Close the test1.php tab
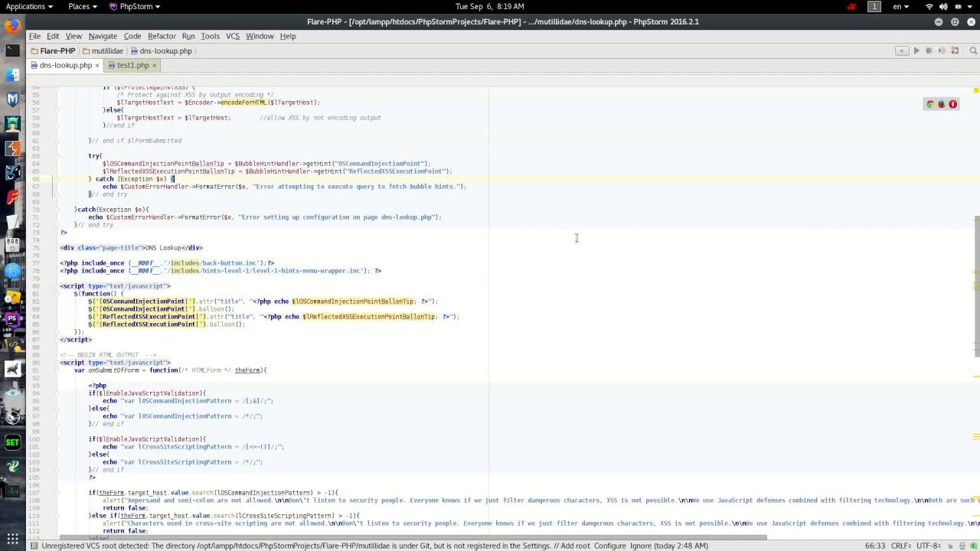980x551 pixels. 154,65
